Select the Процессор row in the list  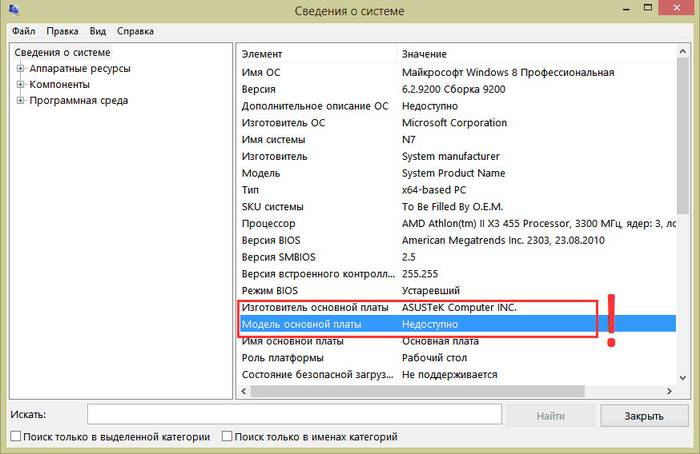(x=269, y=224)
